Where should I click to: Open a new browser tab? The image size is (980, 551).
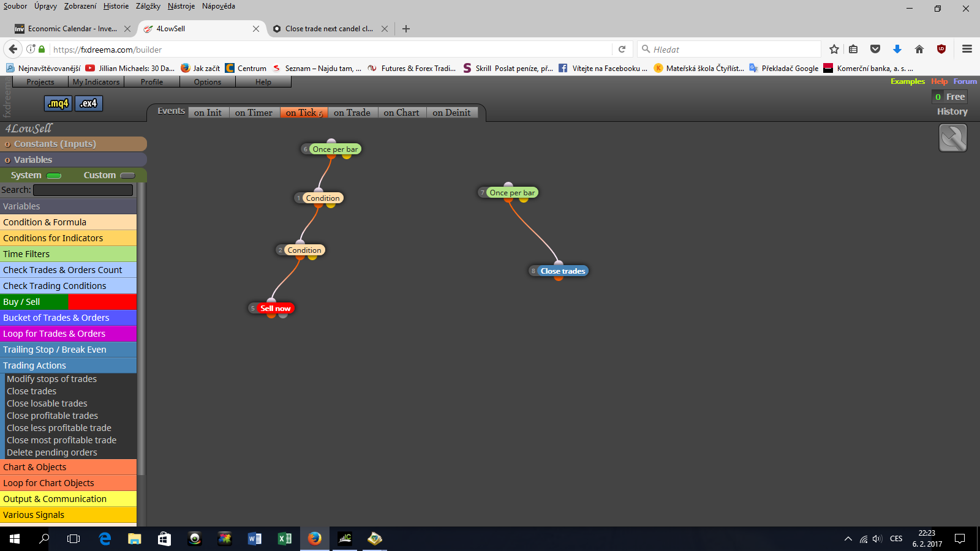pos(406,29)
